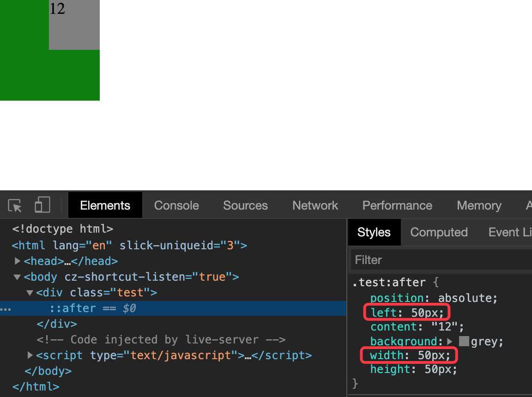Collapse the body element node

point(17,277)
